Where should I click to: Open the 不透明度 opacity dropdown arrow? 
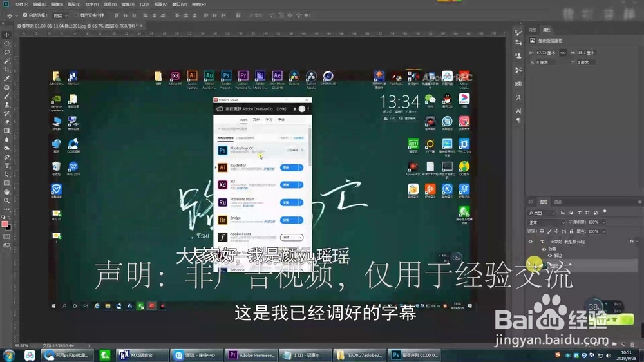[x=603, y=222]
